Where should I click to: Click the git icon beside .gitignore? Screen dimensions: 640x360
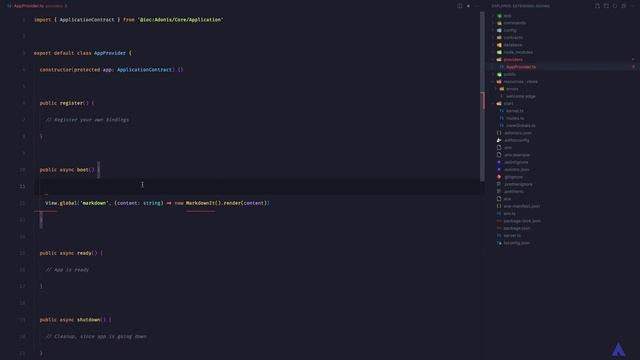coord(499,178)
